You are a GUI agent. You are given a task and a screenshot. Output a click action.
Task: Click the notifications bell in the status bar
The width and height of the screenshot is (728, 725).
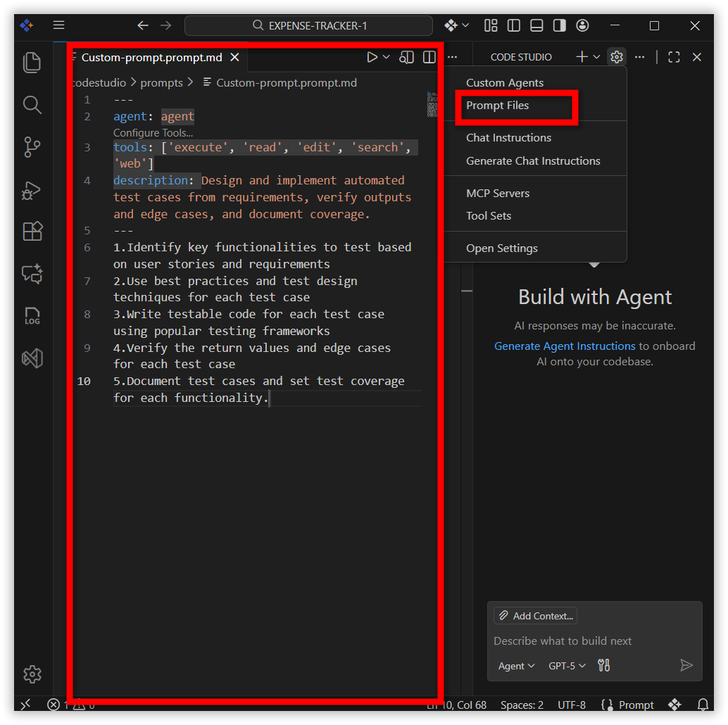(x=703, y=705)
